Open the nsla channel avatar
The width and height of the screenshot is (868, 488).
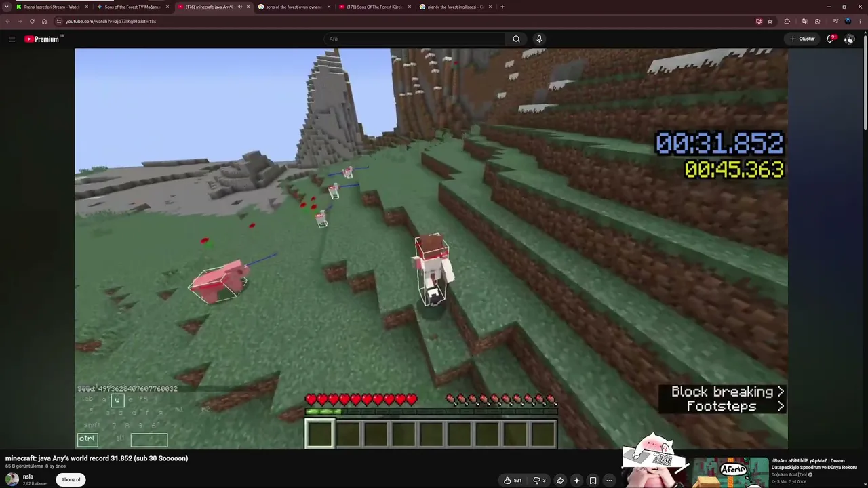(12, 479)
